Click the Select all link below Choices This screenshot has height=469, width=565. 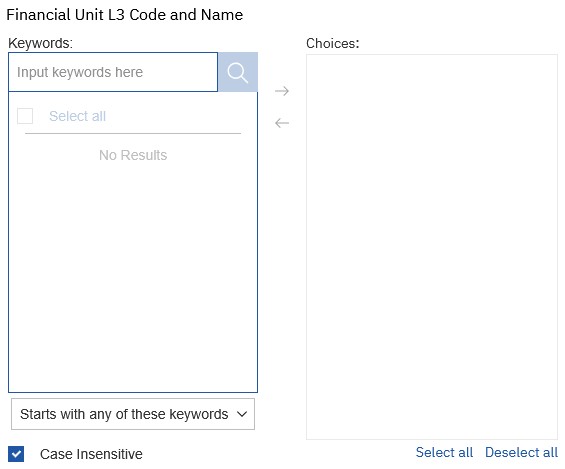[x=444, y=452]
